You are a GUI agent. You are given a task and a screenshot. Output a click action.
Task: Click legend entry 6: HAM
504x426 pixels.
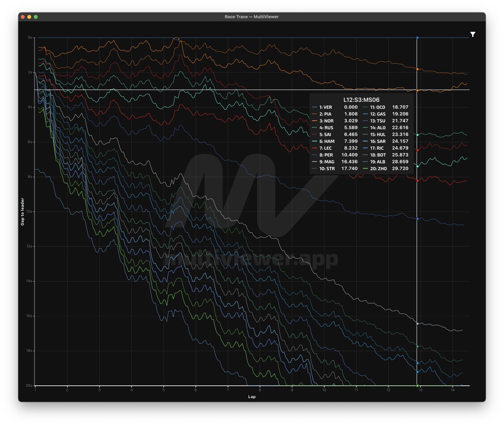point(327,142)
